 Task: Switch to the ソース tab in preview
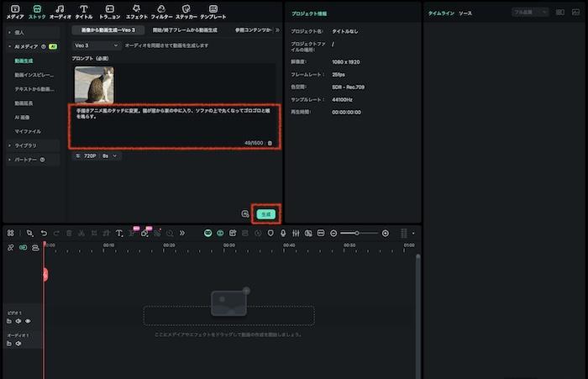click(x=465, y=13)
